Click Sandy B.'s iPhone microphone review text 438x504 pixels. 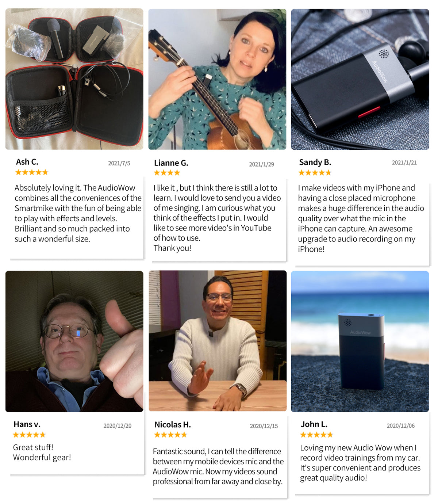361,218
